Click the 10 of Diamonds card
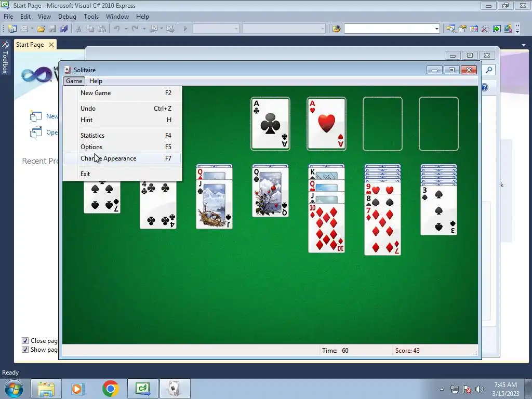Screen dimensions: 532x399 (326, 228)
